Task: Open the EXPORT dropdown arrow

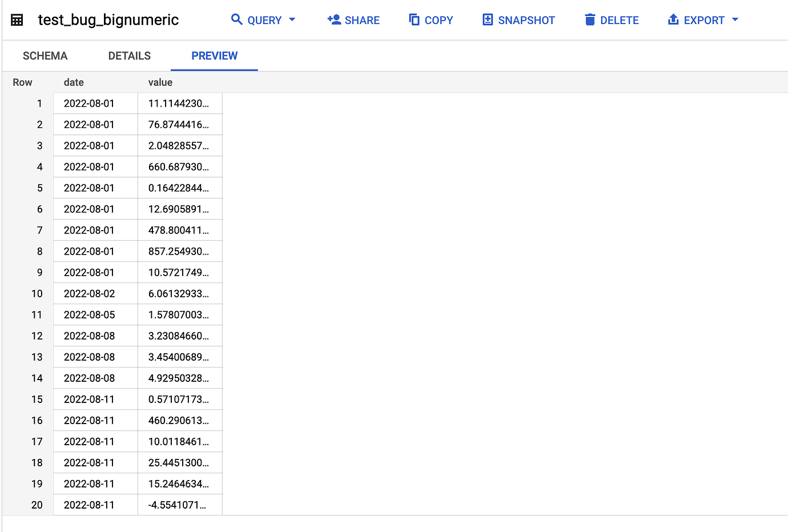Action: point(735,19)
